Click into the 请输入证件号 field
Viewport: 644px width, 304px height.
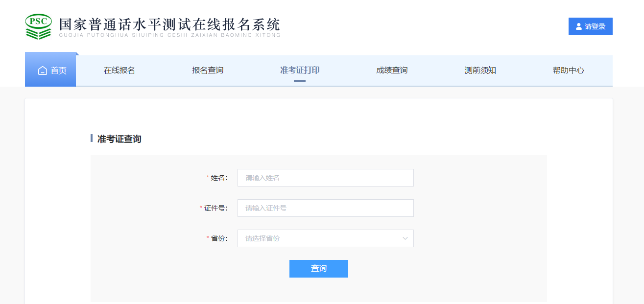325,208
